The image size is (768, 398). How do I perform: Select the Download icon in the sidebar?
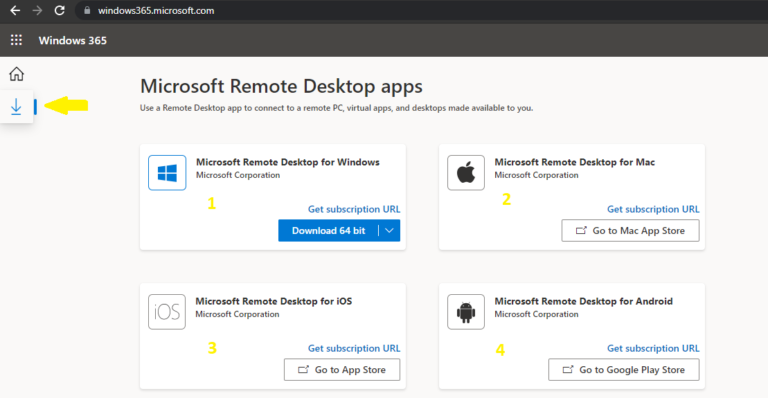pyautogui.click(x=16, y=106)
